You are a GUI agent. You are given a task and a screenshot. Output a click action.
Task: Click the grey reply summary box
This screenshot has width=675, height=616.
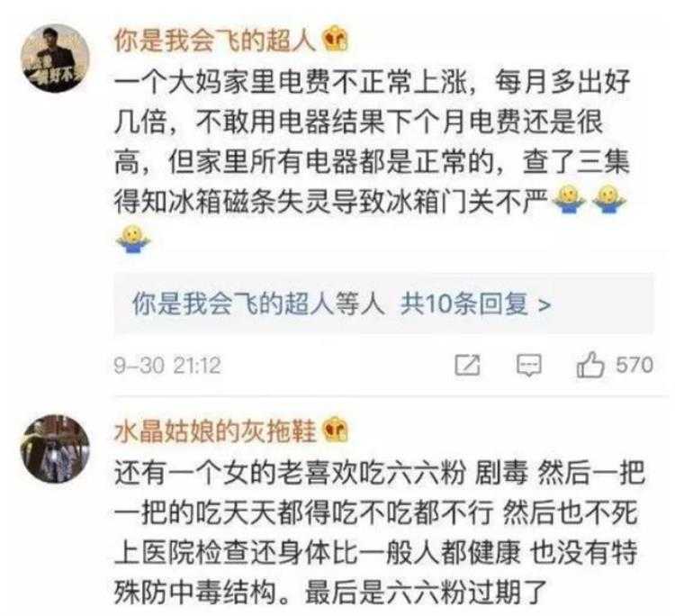click(x=384, y=303)
